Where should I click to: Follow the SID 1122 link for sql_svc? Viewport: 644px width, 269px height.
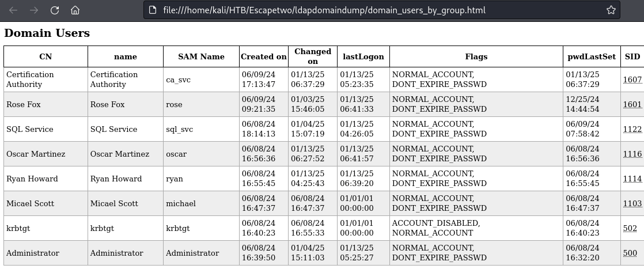[632, 129]
